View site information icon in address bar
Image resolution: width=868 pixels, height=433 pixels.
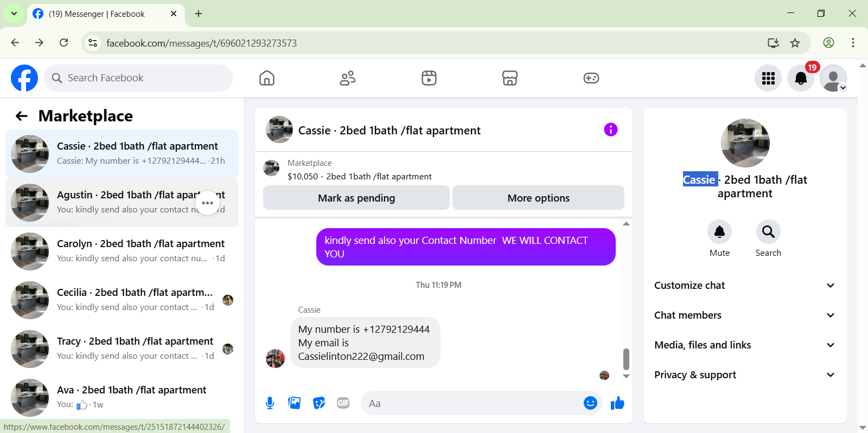coord(93,43)
